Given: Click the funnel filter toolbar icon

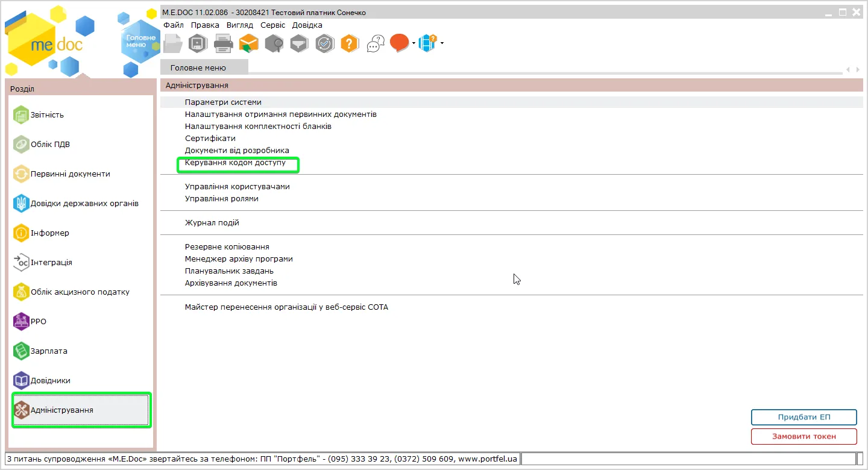Looking at the screenshot, I should tap(300, 44).
